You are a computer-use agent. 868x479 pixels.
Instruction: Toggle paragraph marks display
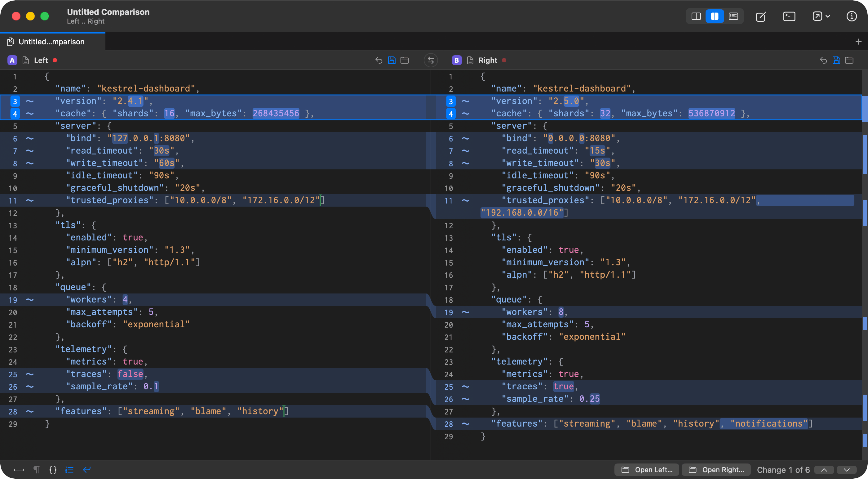[x=36, y=470]
